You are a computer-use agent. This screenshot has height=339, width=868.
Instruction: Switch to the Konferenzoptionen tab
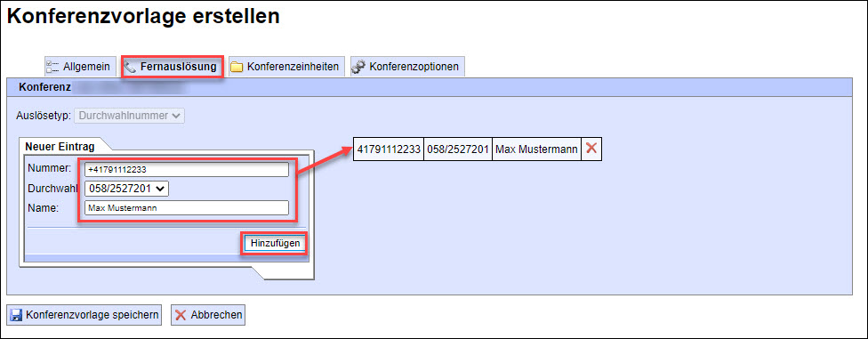coord(407,67)
